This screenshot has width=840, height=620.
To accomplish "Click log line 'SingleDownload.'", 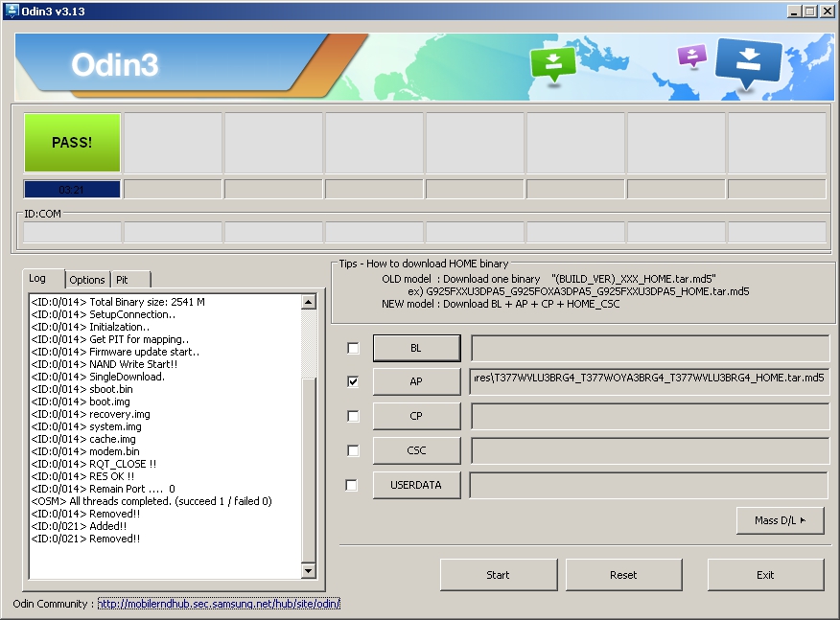I will click(98, 377).
